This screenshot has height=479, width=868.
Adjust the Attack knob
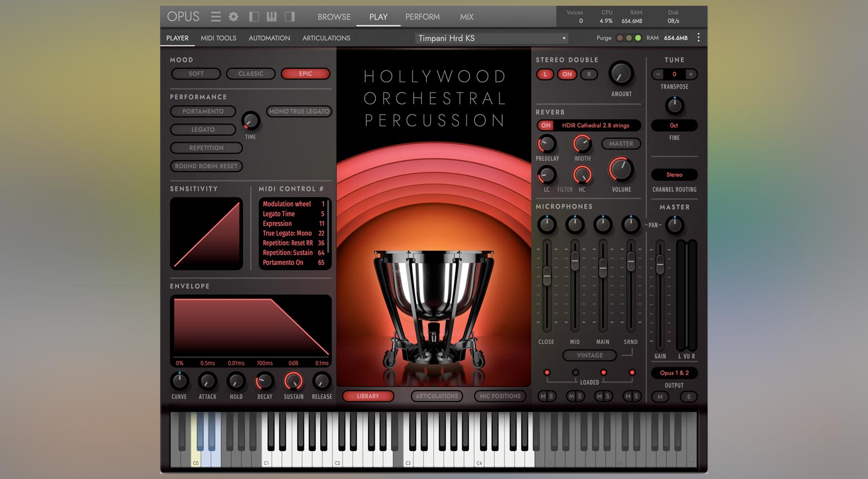coord(207,382)
